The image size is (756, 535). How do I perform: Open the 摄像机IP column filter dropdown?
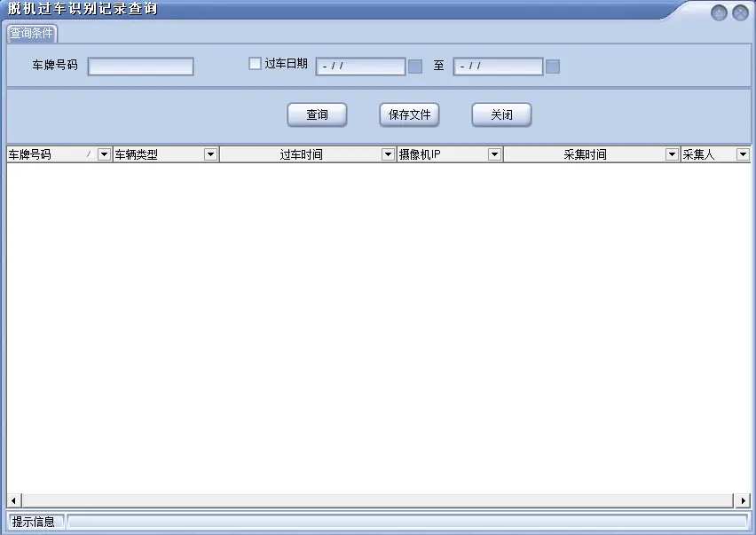tap(496, 153)
